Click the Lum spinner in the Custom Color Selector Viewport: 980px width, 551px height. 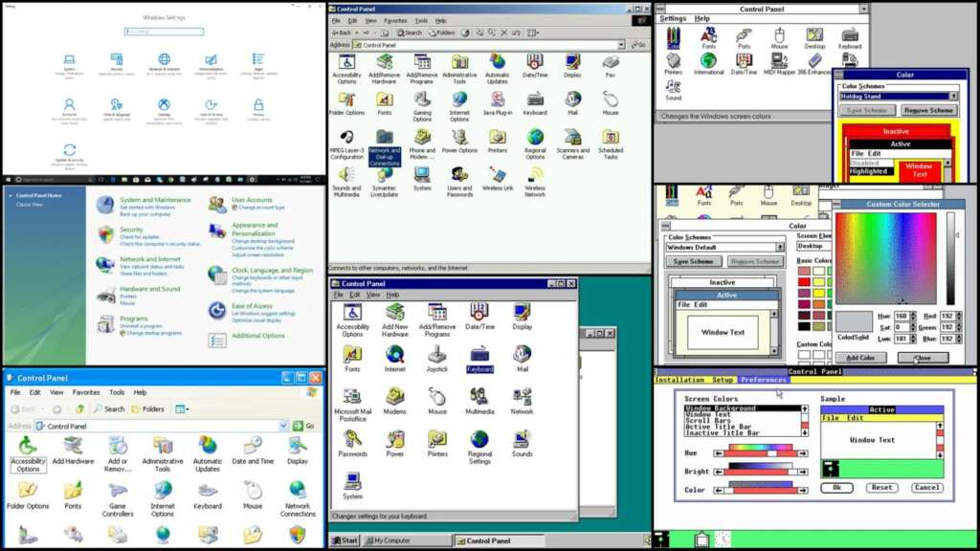pos(912,339)
